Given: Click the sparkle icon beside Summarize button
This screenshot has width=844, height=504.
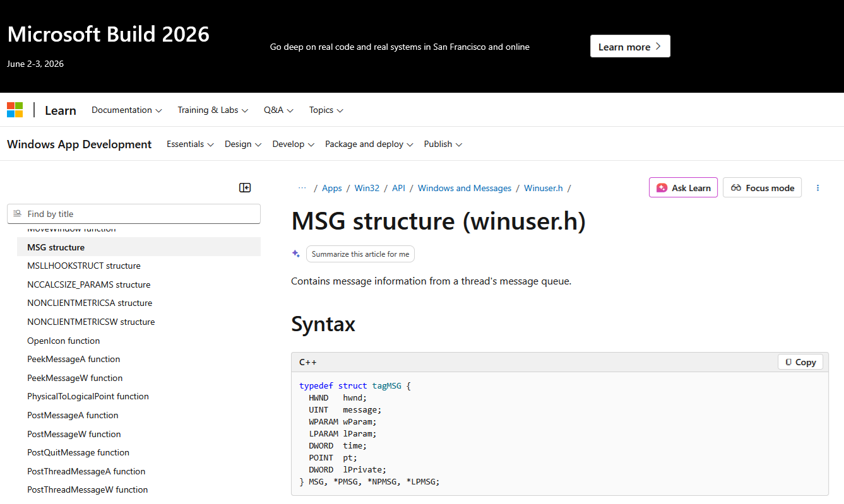Looking at the screenshot, I should click(x=295, y=254).
